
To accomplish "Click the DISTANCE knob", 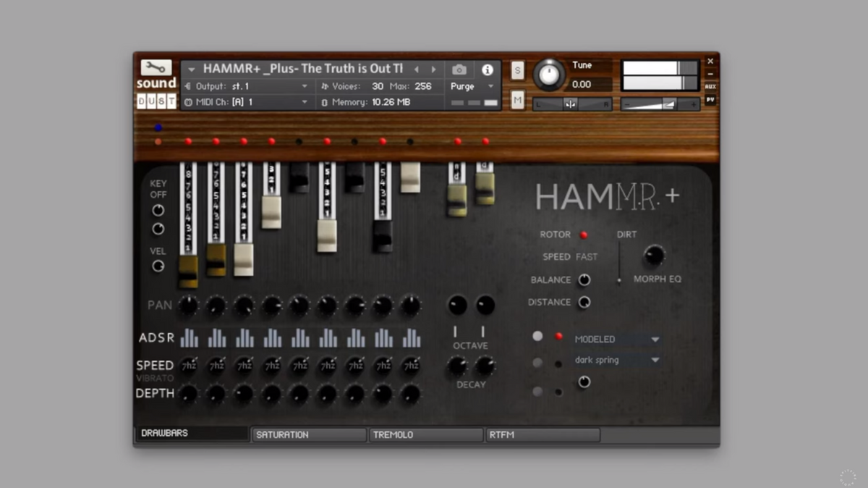I will [x=584, y=303].
